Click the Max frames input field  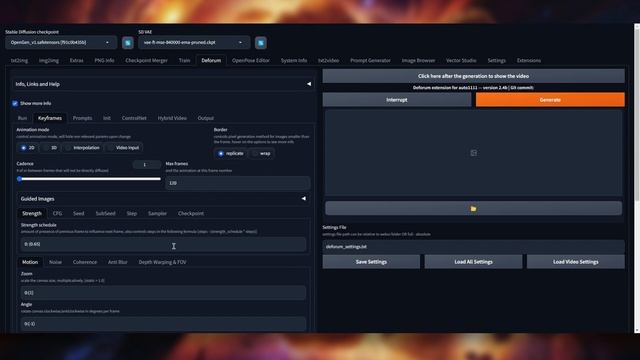pos(238,183)
